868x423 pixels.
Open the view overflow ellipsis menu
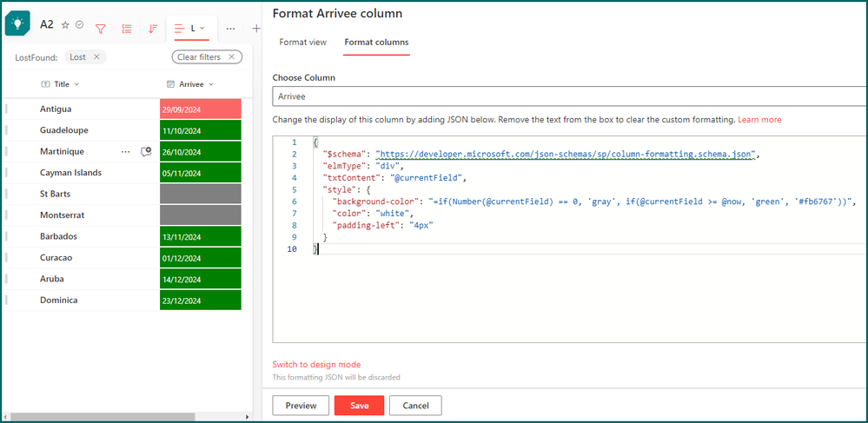point(230,29)
